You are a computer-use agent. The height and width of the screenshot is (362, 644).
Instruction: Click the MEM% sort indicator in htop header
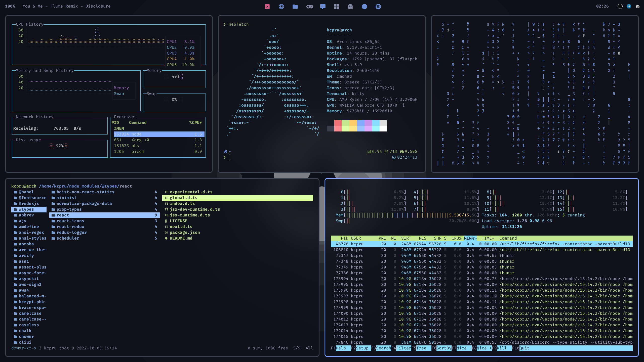pyautogui.click(x=476, y=238)
